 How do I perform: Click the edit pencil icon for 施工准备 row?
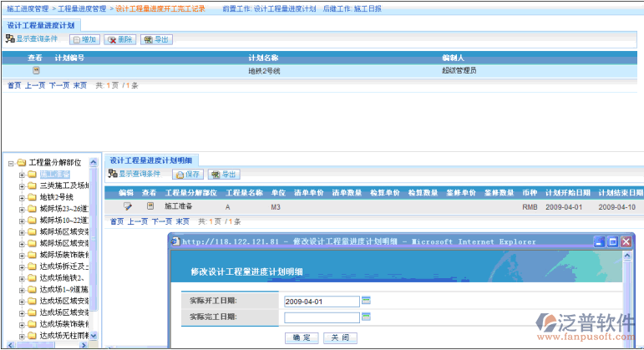pyautogui.click(x=128, y=205)
